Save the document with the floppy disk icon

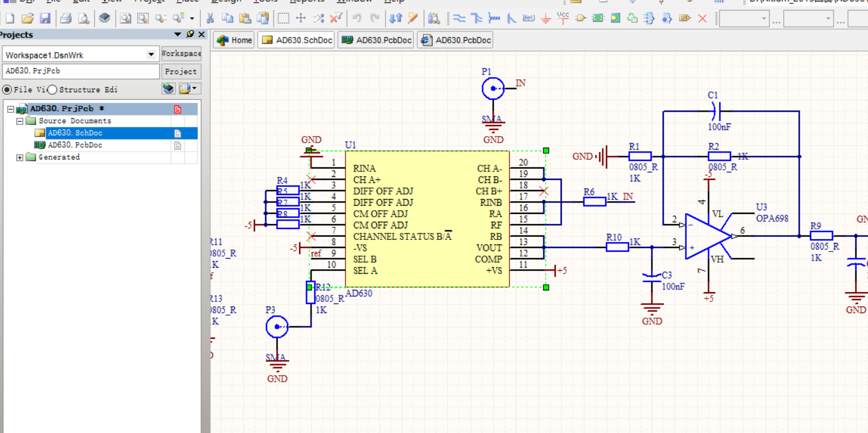(45, 19)
